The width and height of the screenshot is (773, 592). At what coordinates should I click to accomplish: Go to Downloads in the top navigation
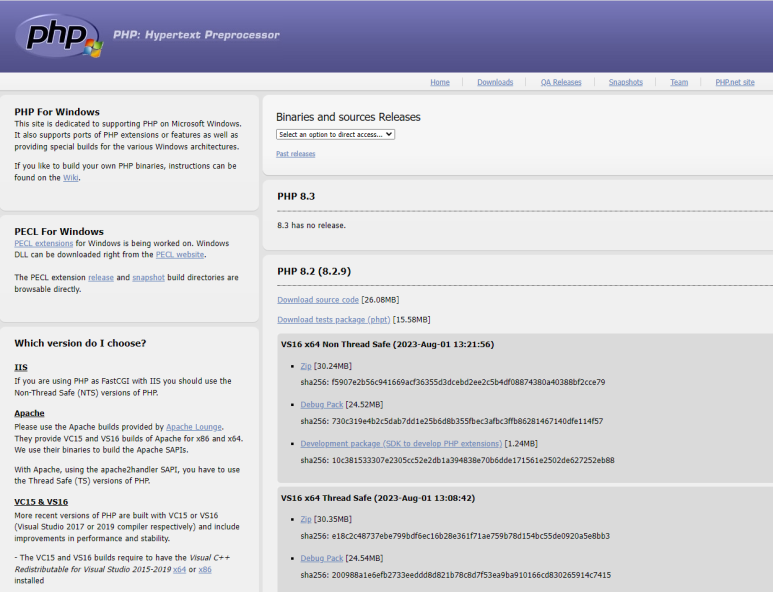[x=495, y=82]
